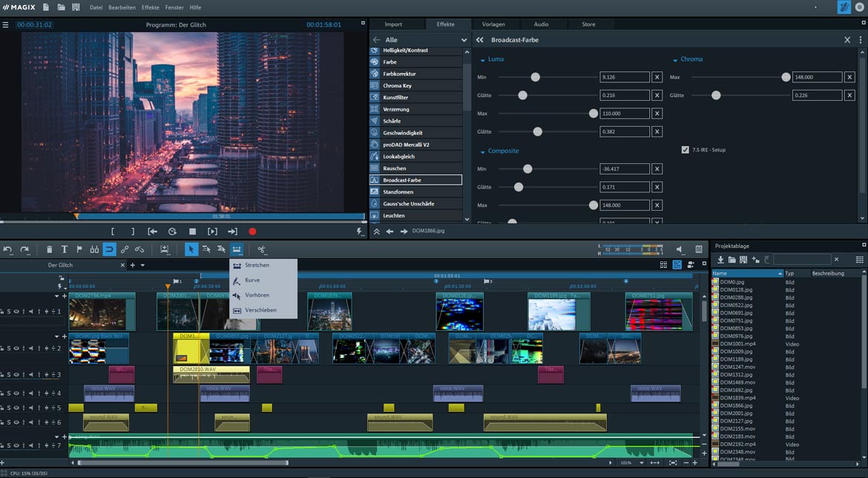This screenshot has height=478, width=868.
Task: Click the unlink objects broken chain icon
Action: tap(139, 250)
